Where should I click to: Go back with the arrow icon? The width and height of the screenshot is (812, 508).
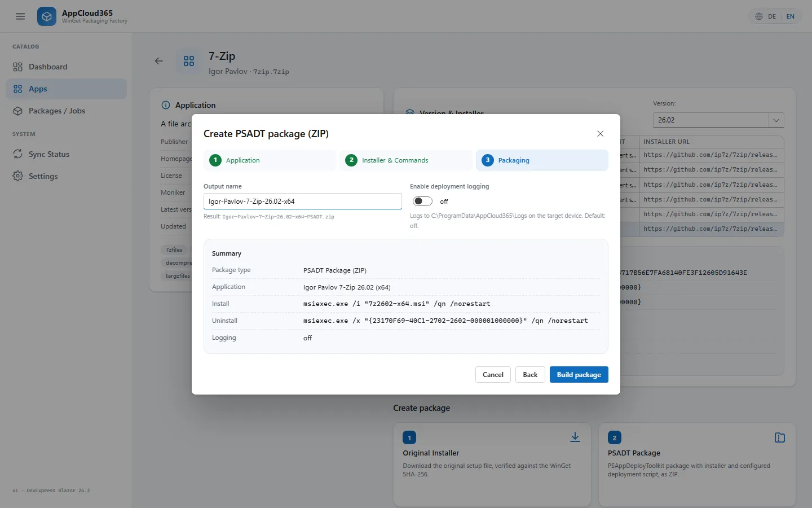[159, 61]
